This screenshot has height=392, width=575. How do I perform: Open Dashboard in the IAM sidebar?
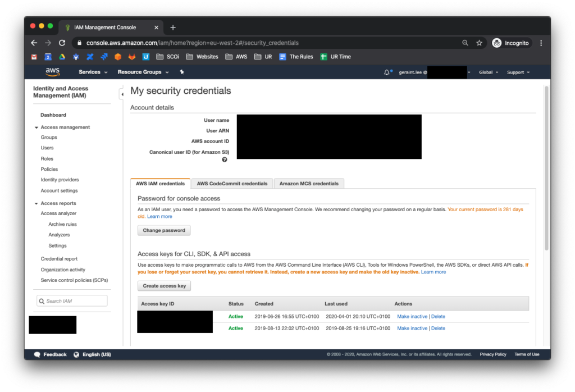[x=53, y=115]
